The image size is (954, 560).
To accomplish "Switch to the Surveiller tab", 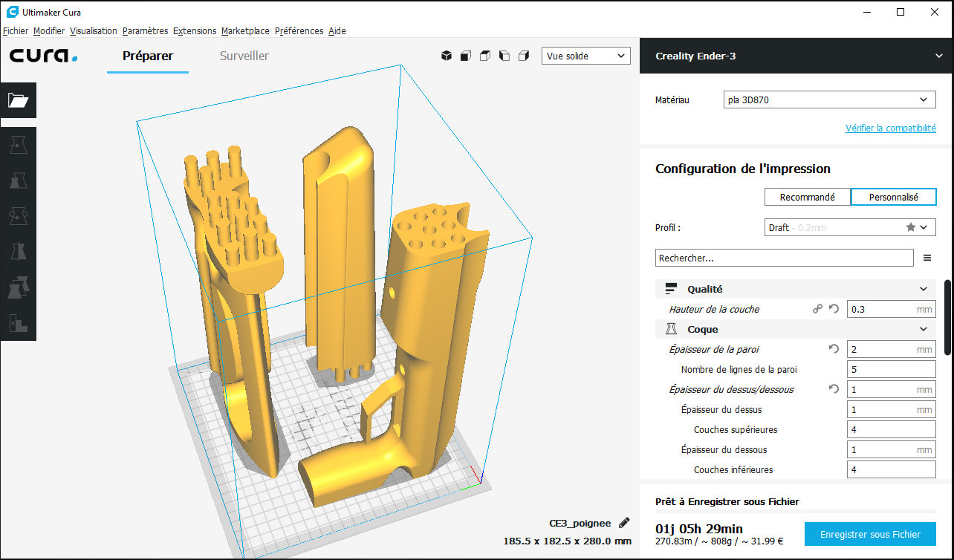I will [244, 56].
